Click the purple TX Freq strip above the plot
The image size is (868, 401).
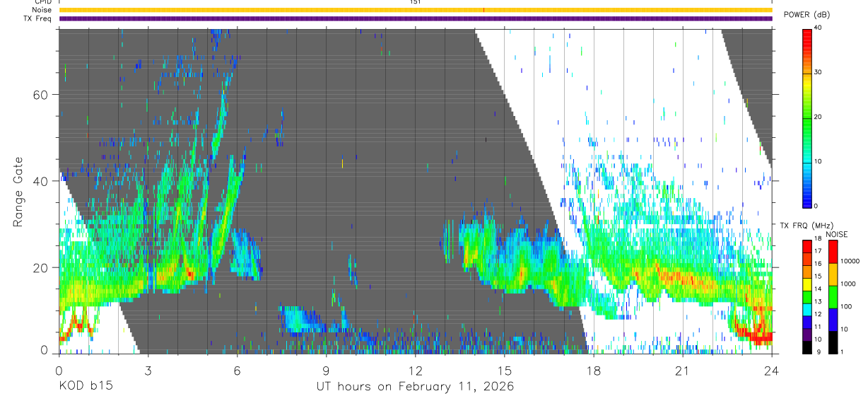pyautogui.click(x=416, y=18)
